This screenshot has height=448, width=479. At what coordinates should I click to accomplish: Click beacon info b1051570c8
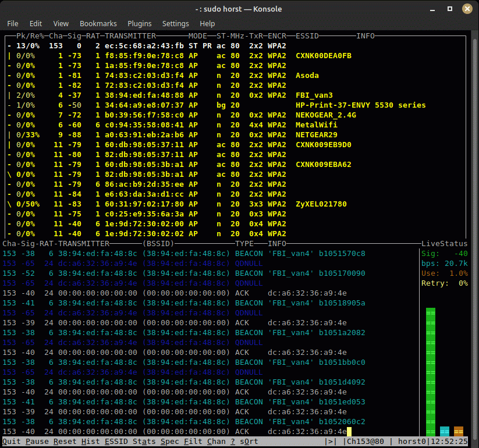coord(342,254)
